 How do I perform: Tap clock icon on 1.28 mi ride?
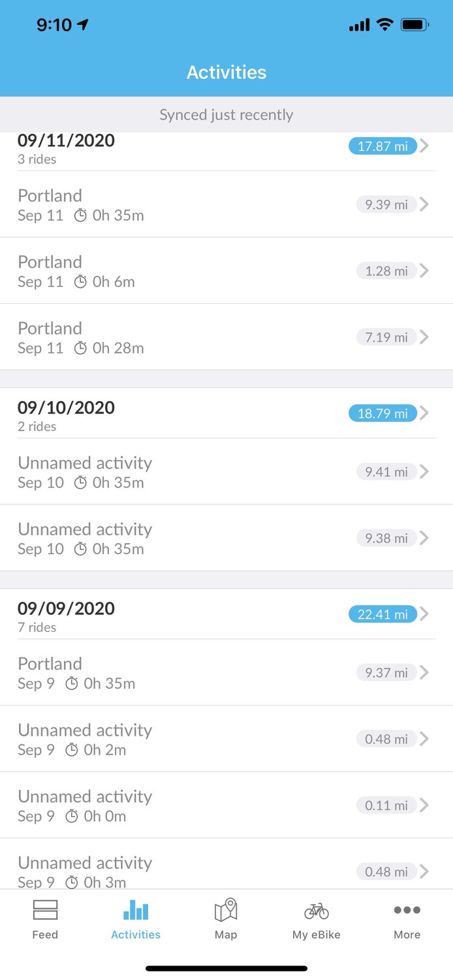(x=80, y=282)
